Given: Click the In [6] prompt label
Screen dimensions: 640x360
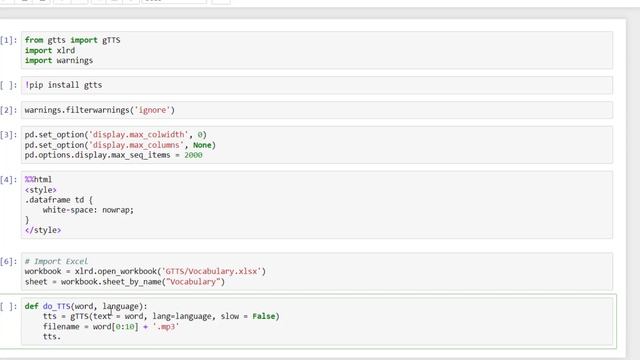Looking at the screenshot, I should (9, 261).
